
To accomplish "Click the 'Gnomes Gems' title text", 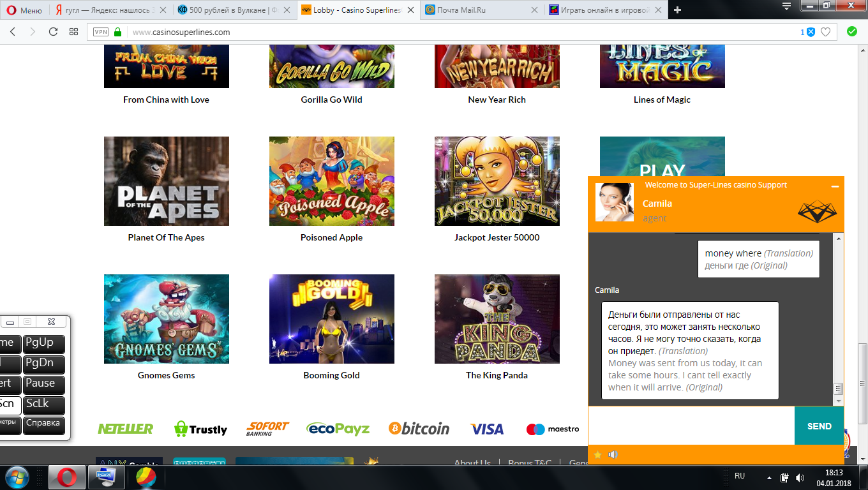I will [x=167, y=375].
